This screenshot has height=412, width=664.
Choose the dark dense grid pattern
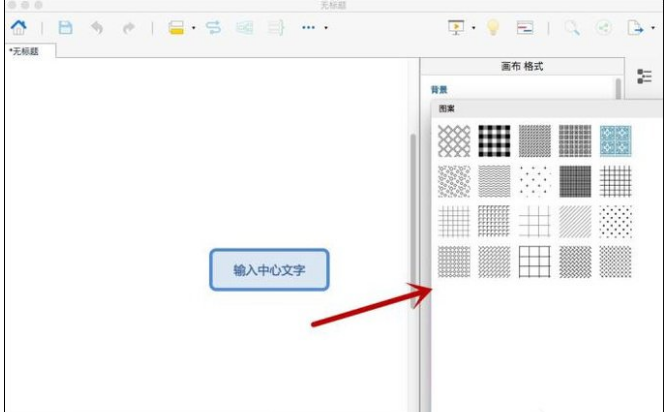(575, 181)
